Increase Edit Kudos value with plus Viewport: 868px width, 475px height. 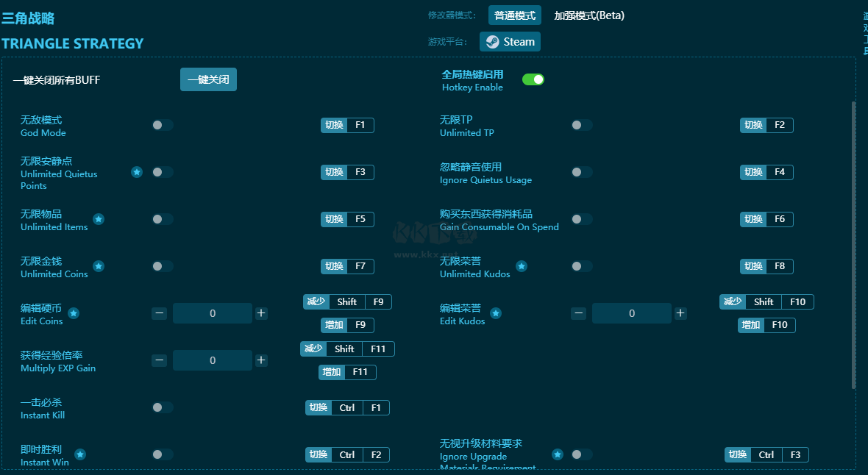pyautogui.click(x=680, y=313)
